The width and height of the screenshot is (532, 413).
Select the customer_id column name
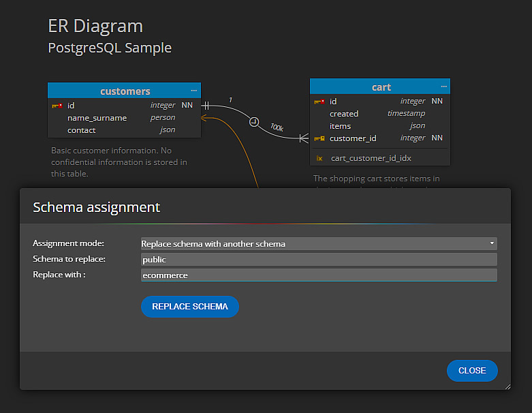point(353,138)
